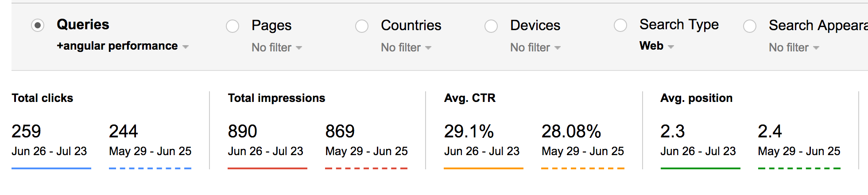Click the dashed red impressions legend line
This screenshot has height=195, width=868.
(366, 168)
